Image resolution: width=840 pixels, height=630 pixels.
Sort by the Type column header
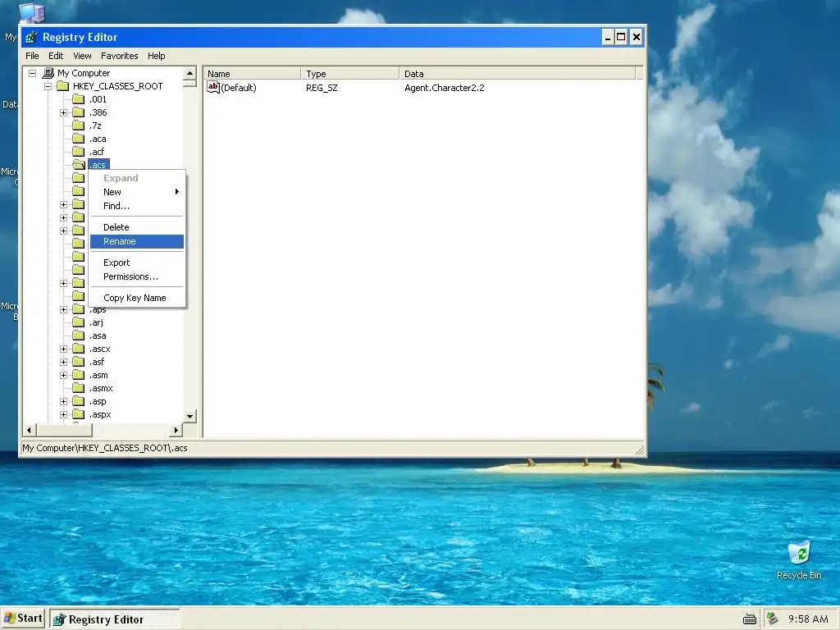click(350, 73)
